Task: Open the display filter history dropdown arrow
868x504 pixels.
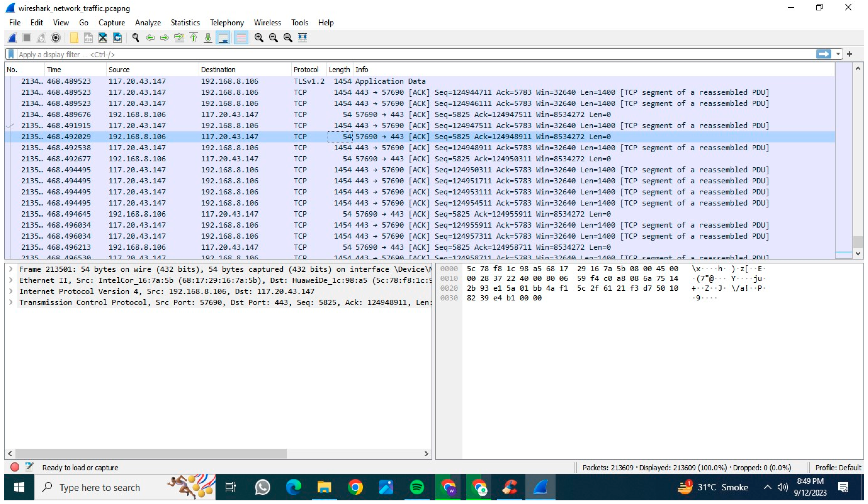Action: tap(838, 54)
